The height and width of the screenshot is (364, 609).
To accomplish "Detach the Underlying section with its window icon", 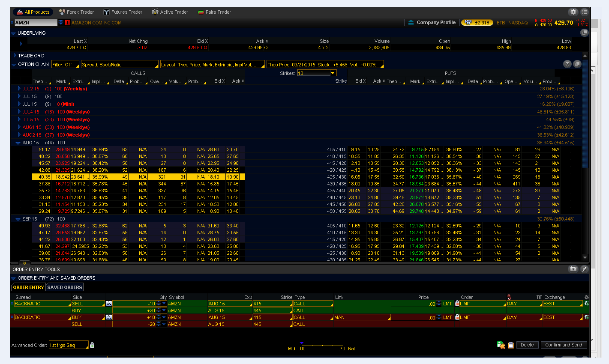I will (x=584, y=33).
